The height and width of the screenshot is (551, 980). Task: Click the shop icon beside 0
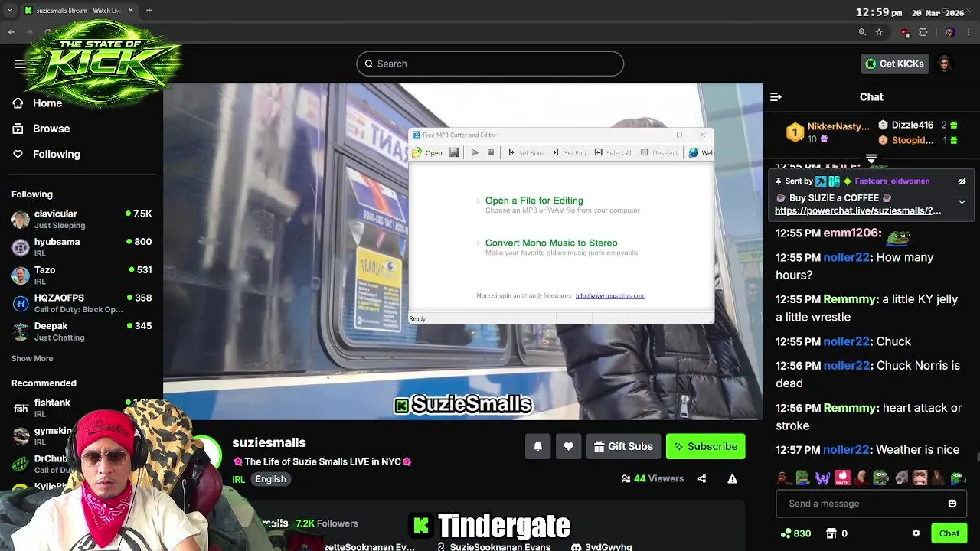pyautogui.click(x=831, y=533)
